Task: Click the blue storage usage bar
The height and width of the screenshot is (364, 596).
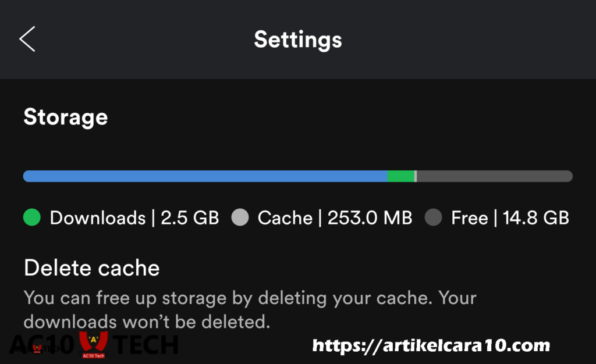Action: point(204,176)
